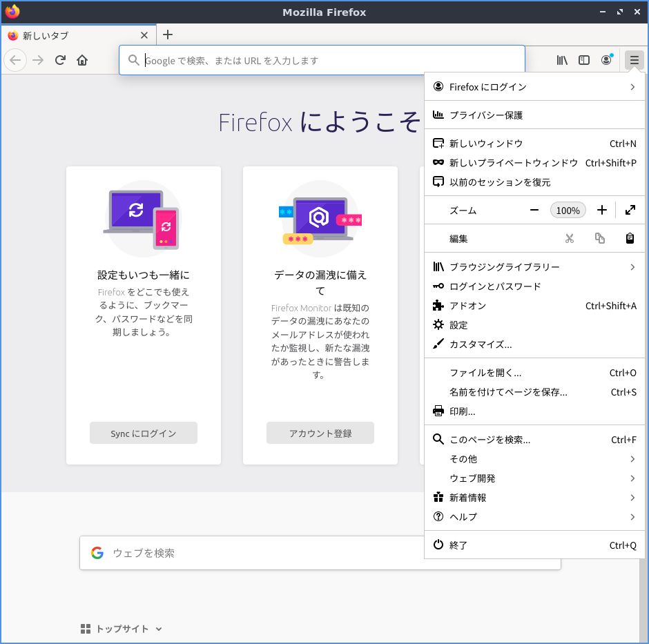Open the Firefox account toolbar icon
The width and height of the screenshot is (649, 644).
click(x=607, y=60)
